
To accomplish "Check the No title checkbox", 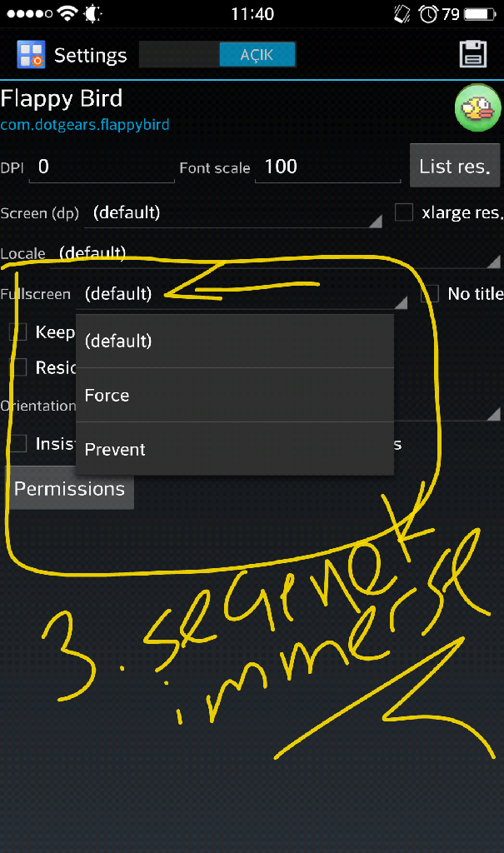I will click(430, 294).
